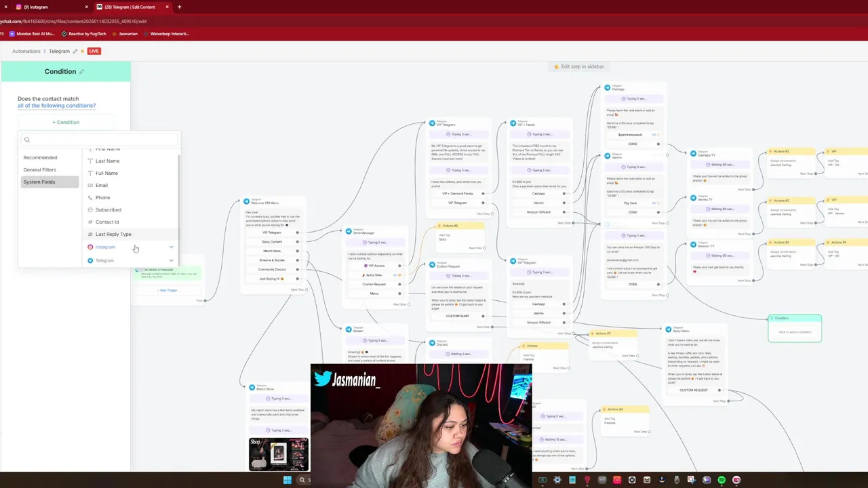
Task: Click the Telegram icon on Welcome DM Menu node
Action: point(247,201)
